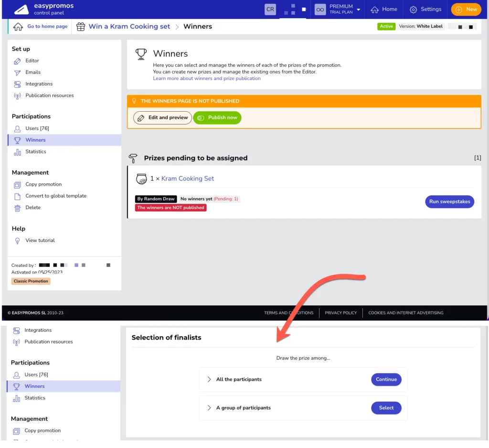Open Integrations in the upper sidebar
Image resolution: width=489 pixels, height=448 pixels.
39,84
